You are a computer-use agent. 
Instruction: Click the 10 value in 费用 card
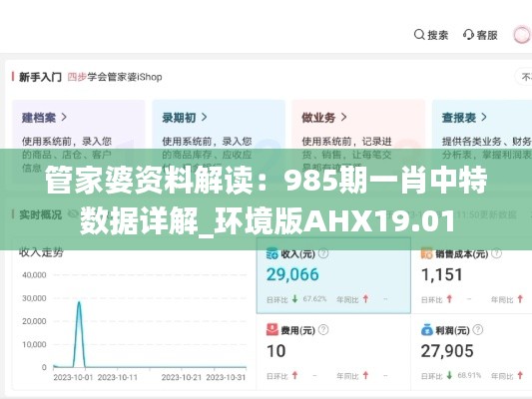coord(275,351)
